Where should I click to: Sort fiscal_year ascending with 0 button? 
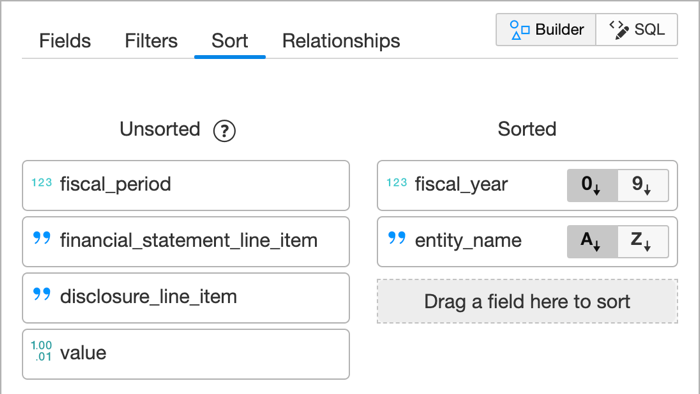(592, 185)
